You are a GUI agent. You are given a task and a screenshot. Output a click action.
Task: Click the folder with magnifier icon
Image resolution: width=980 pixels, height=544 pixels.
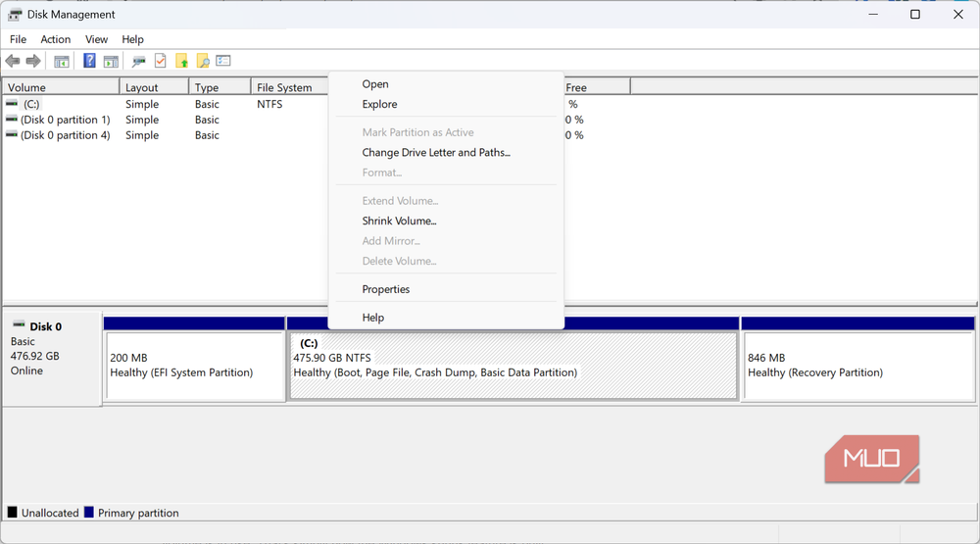coord(203,61)
